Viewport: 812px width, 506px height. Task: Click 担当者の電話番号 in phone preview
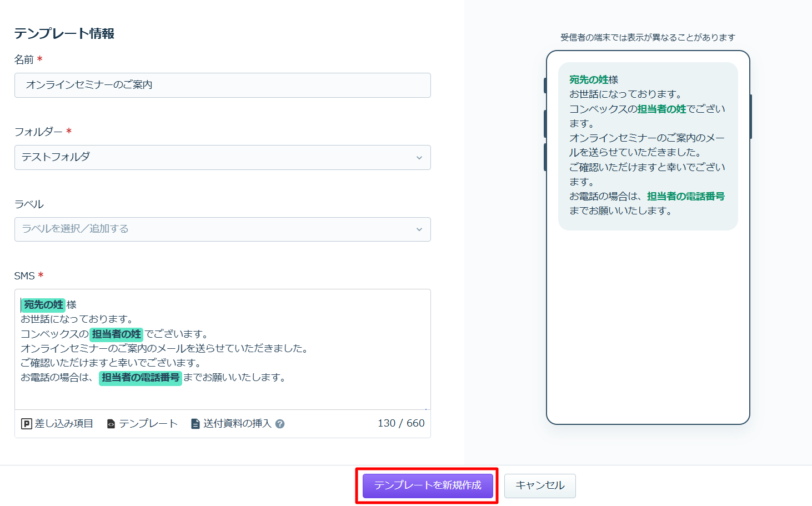point(686,196)
